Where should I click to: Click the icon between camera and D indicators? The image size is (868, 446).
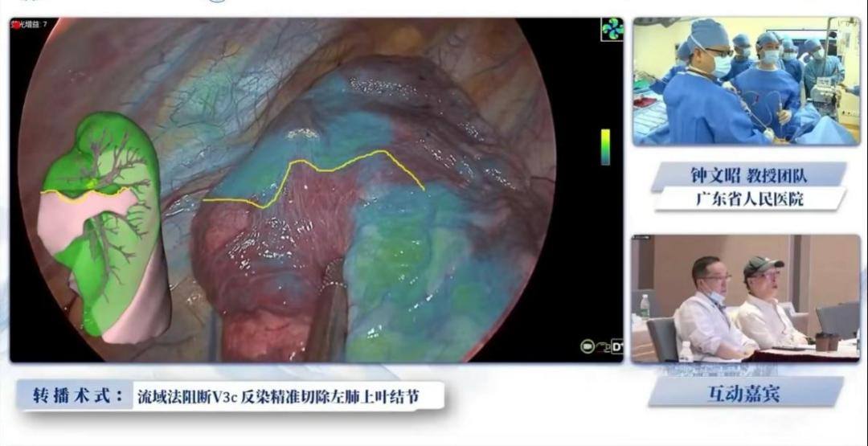[x=603, y=347]
